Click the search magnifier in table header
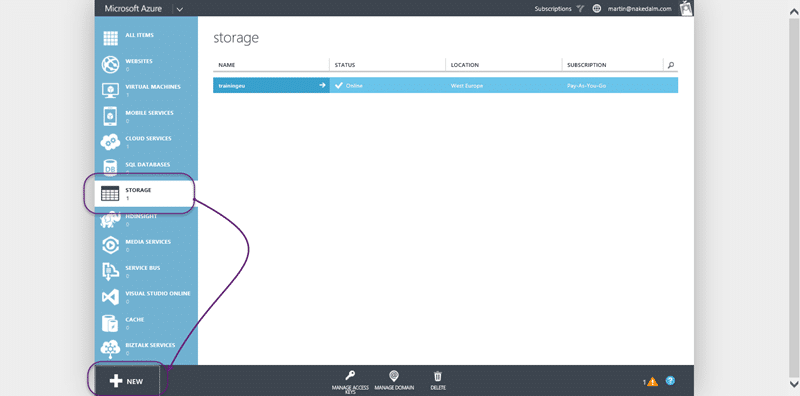 pos(671,65)
